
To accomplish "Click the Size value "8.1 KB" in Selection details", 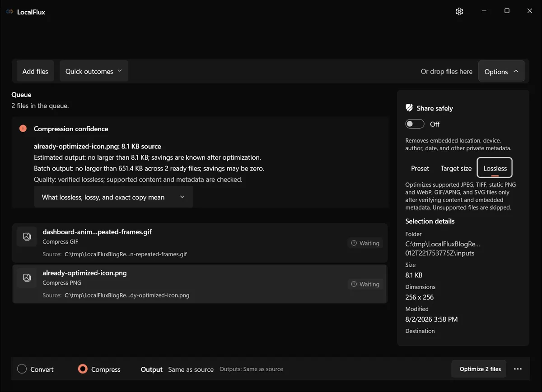I will [x=414, y=275].
